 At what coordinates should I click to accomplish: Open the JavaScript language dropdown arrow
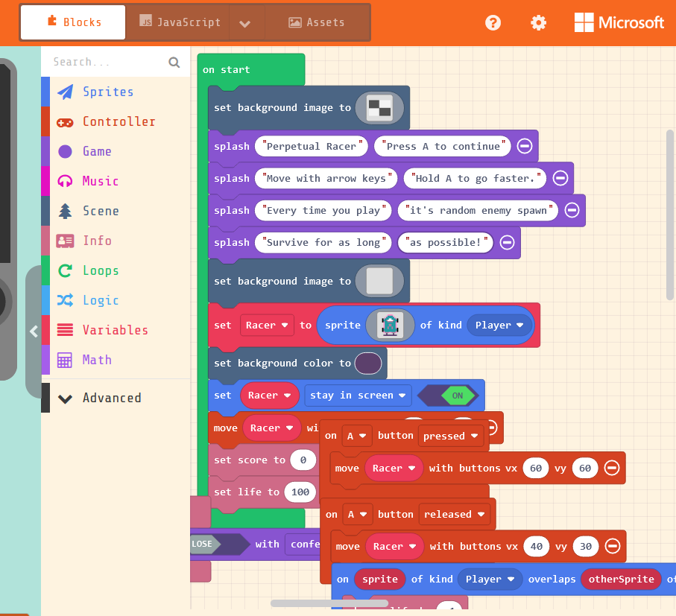click(245, 23)
